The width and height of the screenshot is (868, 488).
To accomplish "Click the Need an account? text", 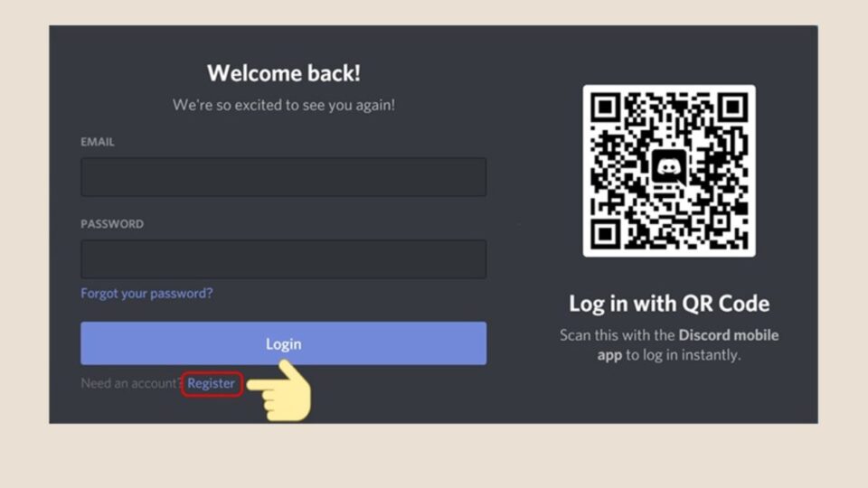I will pyautogui.click(x=131, y=383).
